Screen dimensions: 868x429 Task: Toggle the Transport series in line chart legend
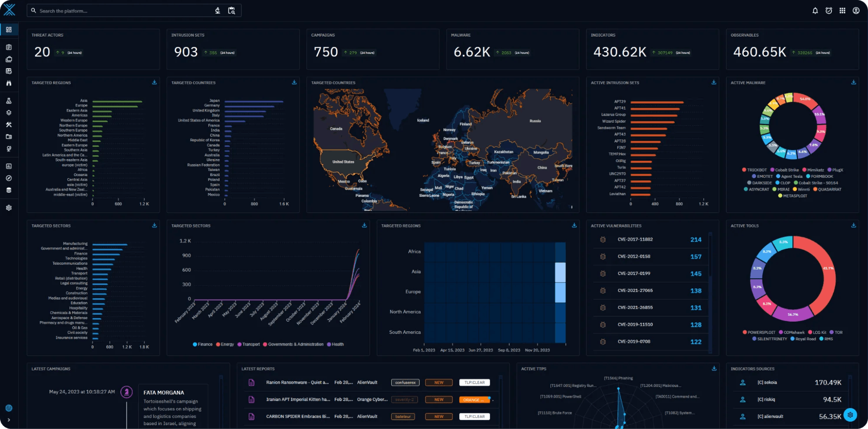click(x=248, y=344)
